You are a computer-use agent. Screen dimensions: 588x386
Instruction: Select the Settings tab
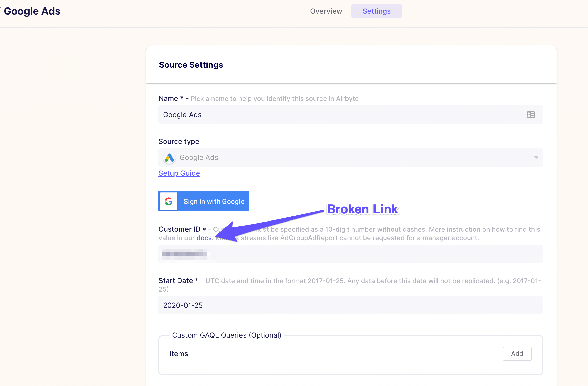pos(376,11)
